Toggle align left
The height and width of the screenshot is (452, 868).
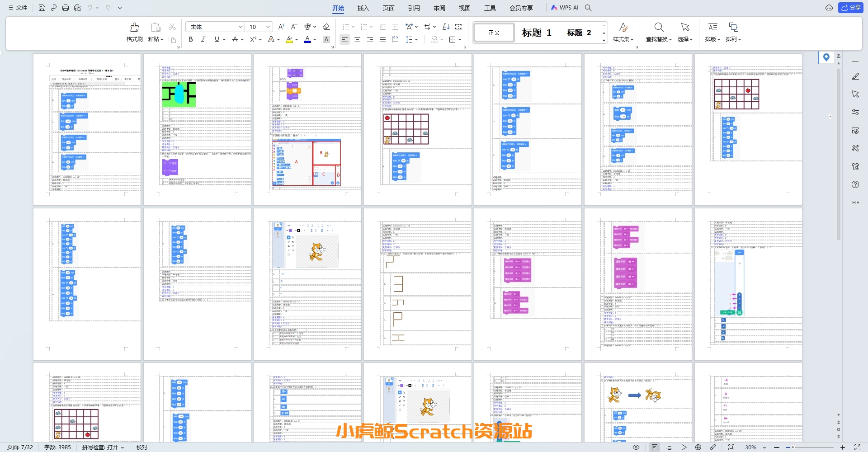pos(344,39)
